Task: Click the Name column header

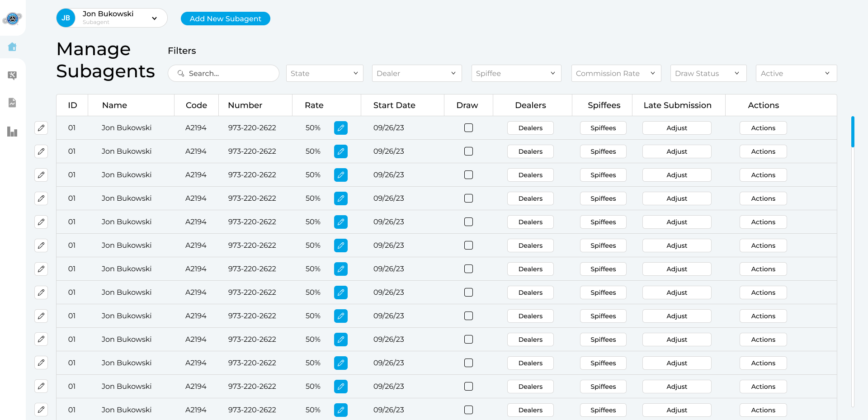Action: point(114,105)
